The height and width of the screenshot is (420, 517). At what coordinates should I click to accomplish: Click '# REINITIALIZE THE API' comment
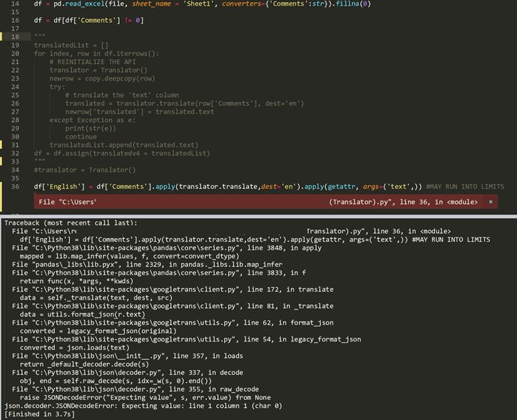tap(92, 61)
